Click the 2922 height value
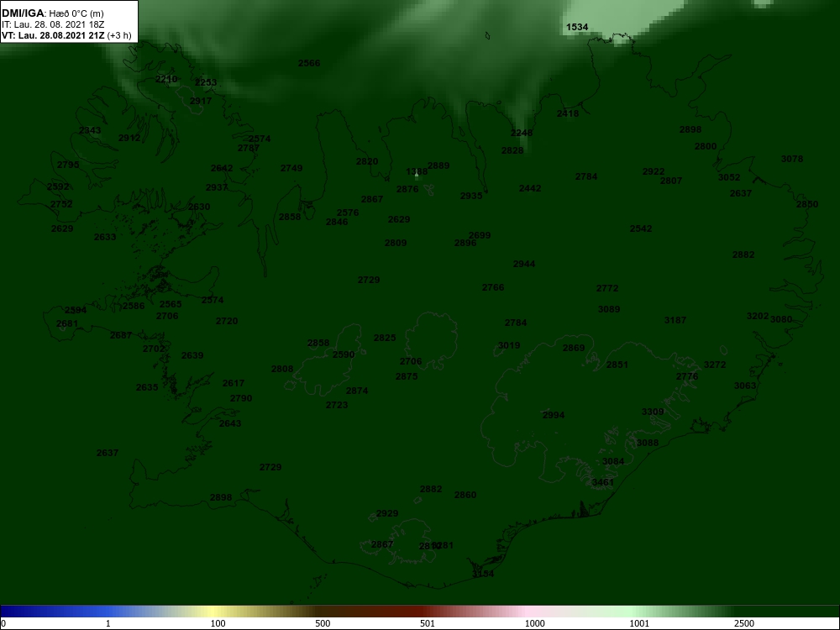The width and height of the screenshot is (840, 630). tap(654, 171)
